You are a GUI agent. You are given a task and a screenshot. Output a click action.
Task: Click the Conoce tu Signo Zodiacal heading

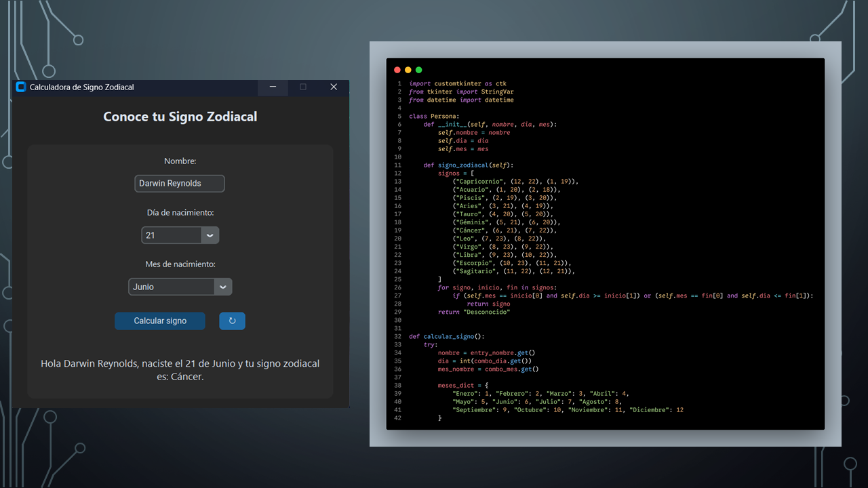[180, 117]
